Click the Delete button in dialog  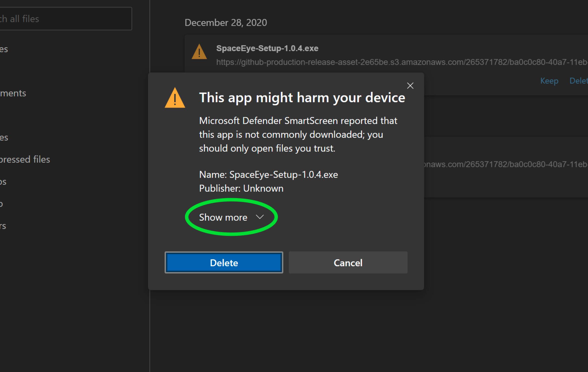pyautogui.click(x=224, y=262)
